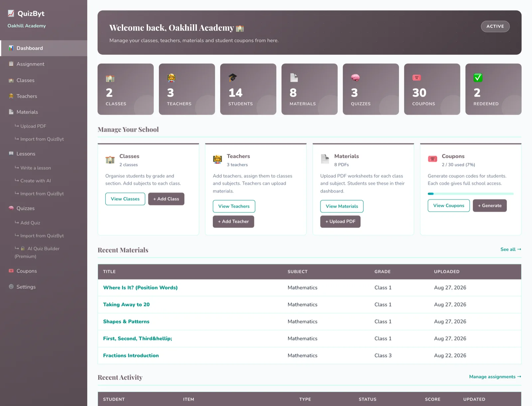Viewport: 532px width, 406px height.
Task: Click the Classes school icon in sidebar
Action: click(11, 80)
